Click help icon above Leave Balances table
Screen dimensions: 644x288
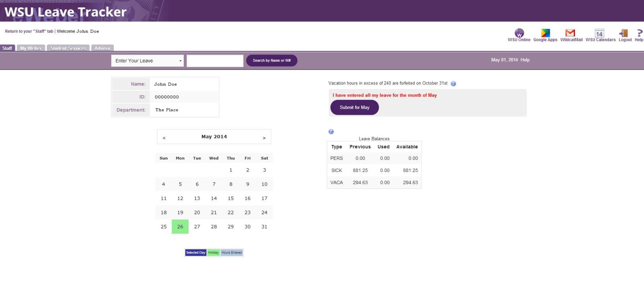tap(331, 132)
